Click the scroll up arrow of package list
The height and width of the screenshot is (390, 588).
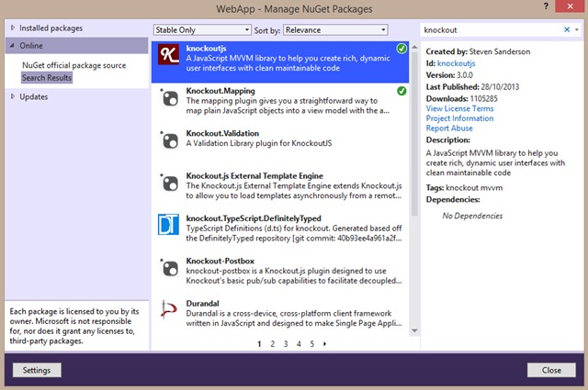pyautogui.click(x=414, y=47)
